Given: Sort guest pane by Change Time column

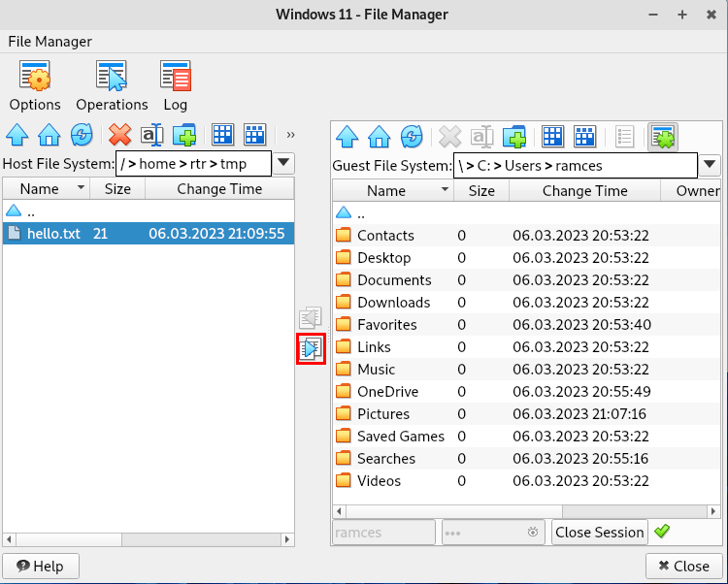Looking at the screenshot, I should 584,191.
